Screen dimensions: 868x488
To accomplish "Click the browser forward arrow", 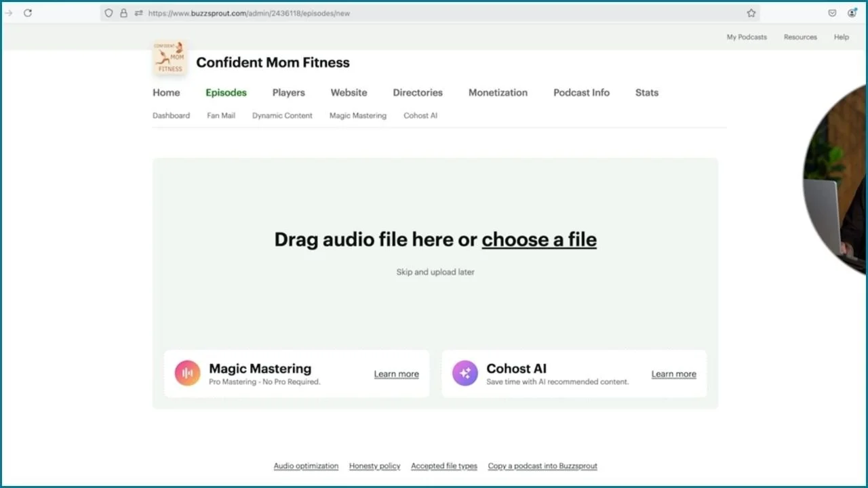I will click(9, 13).
